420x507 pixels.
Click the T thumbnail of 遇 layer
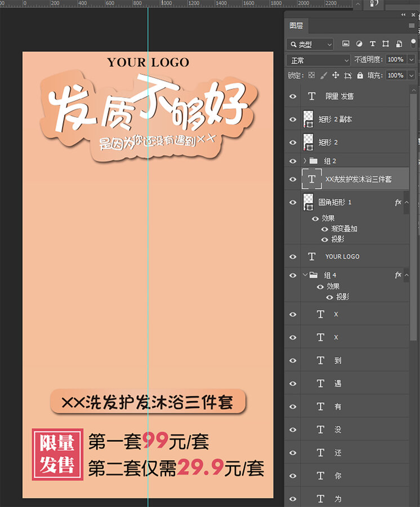(x=320, y=384)
